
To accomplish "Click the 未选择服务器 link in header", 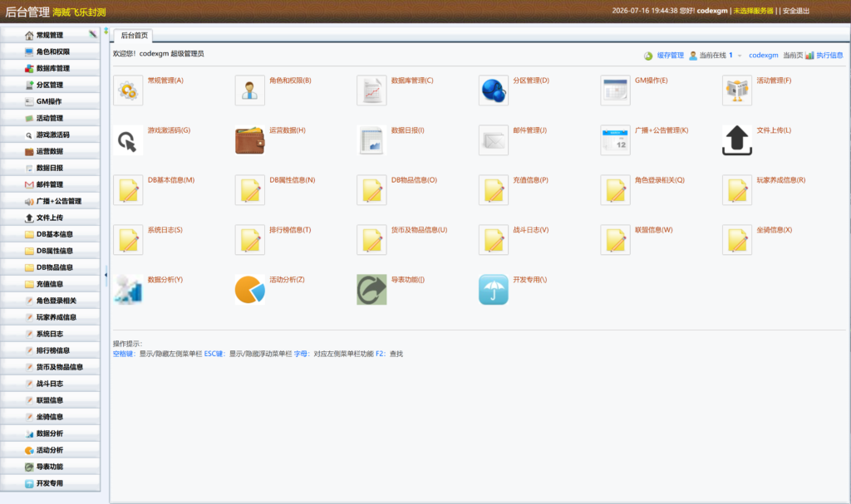I will [x=753, y=11].
